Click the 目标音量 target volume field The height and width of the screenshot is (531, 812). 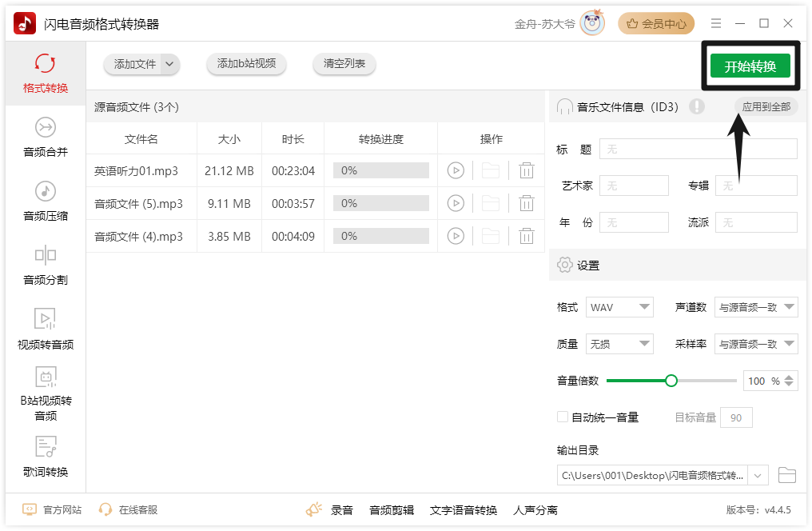(735, 417)
